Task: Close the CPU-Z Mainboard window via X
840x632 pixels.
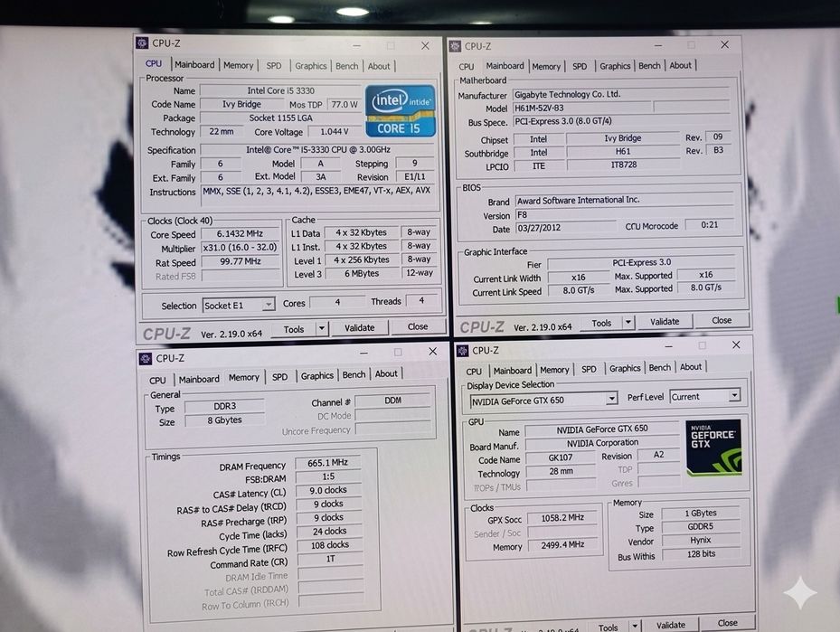Action: point(724,45)
